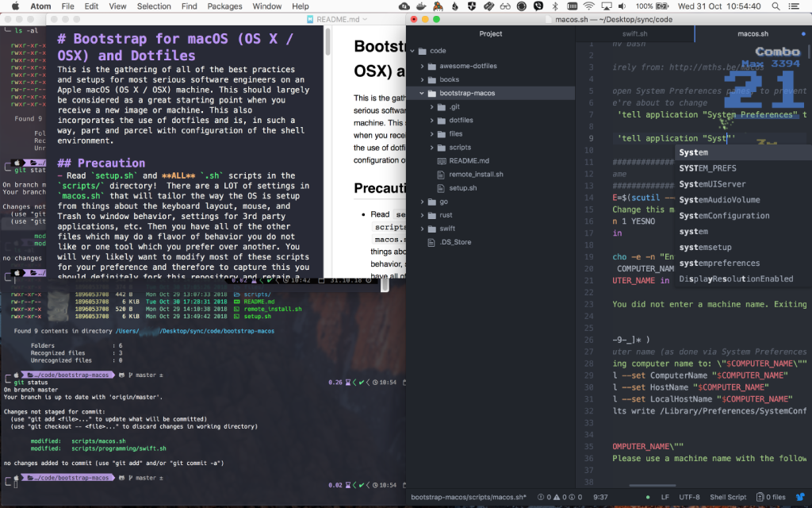812x508 pixels.
Task: Choose DisplayResolutionEnabled autocomplete suggestion
Action: click(x=743, y=279)
